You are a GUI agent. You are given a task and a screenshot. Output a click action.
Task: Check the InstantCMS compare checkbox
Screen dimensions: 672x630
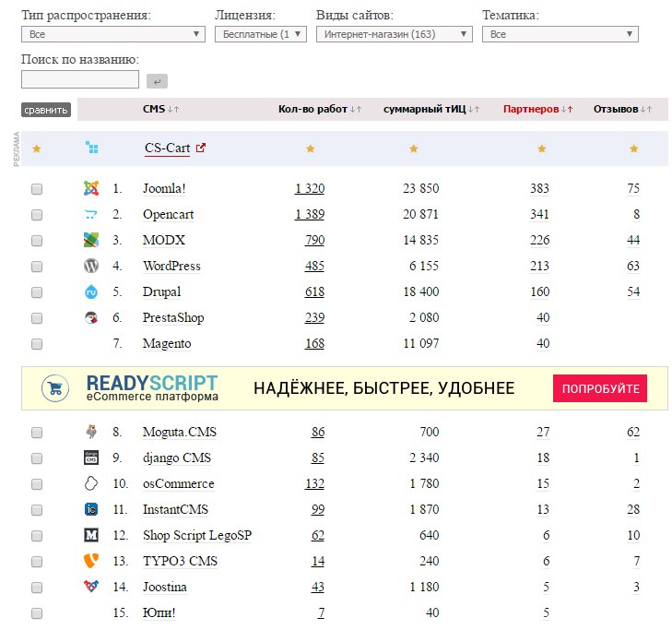point(37,510)
